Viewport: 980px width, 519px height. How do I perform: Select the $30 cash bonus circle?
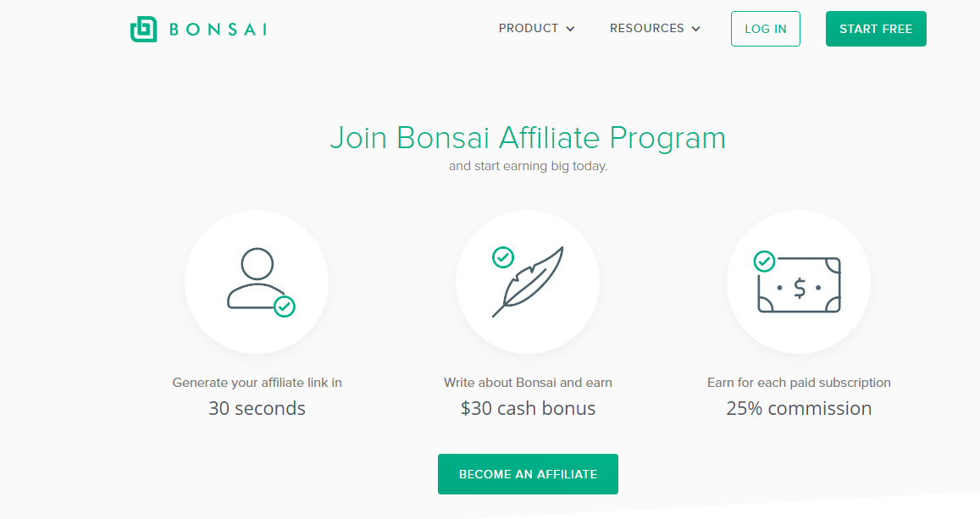coord(527,282)
